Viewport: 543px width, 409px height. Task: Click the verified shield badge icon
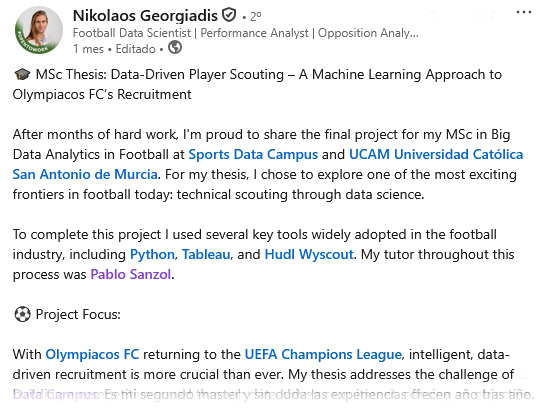[229, 15]
